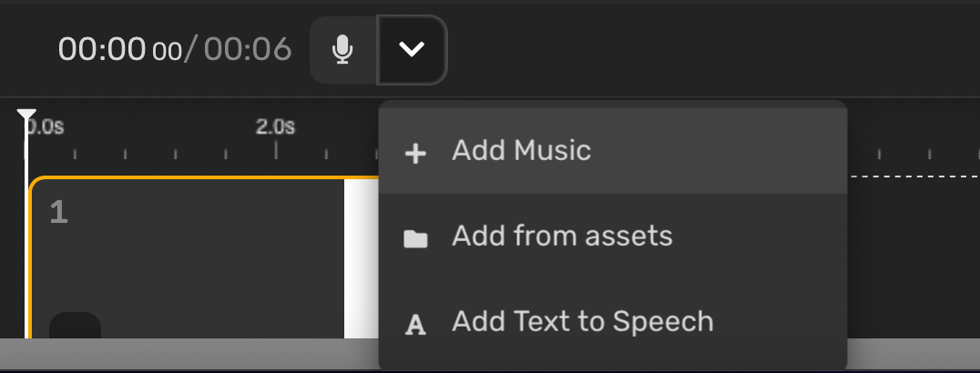
Task: Click the current time 00:00 display
Action: tap(120, 49)
